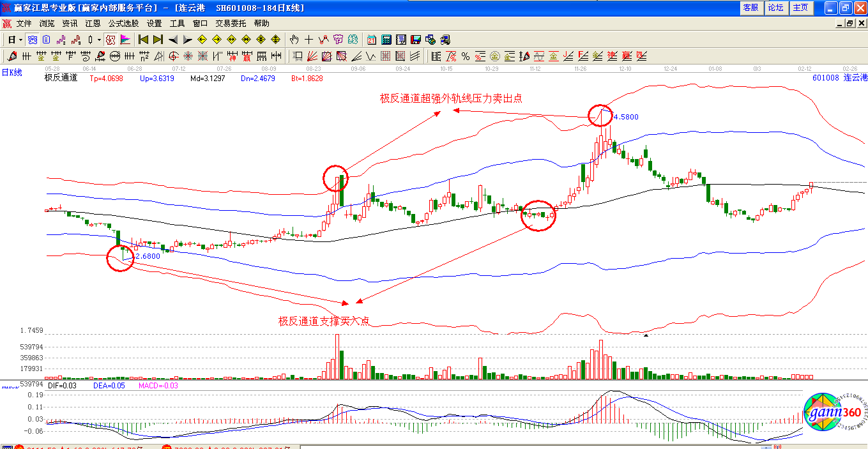Select the crosshair cursor tool
Viewport: 868px width, 449px height.
308,40
